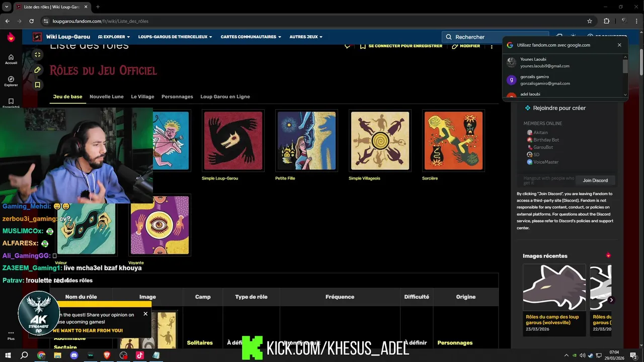Open the Sorcière card image
The width and height of the screenshot is (644, 362).
click(x=453, y=141)
